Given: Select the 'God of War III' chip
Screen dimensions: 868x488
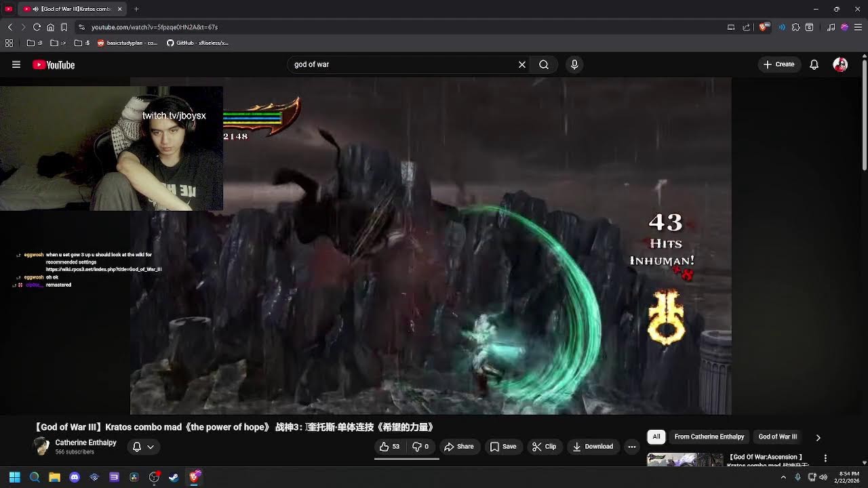Looking at the screenshot, I should click(778, 436).
